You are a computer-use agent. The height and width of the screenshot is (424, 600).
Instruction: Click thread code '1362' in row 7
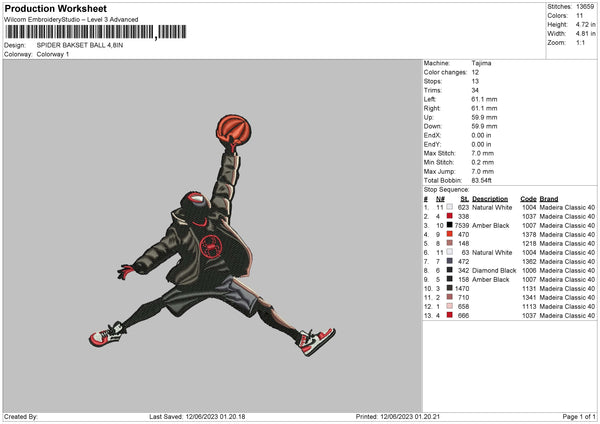click(x=529, y=261)
